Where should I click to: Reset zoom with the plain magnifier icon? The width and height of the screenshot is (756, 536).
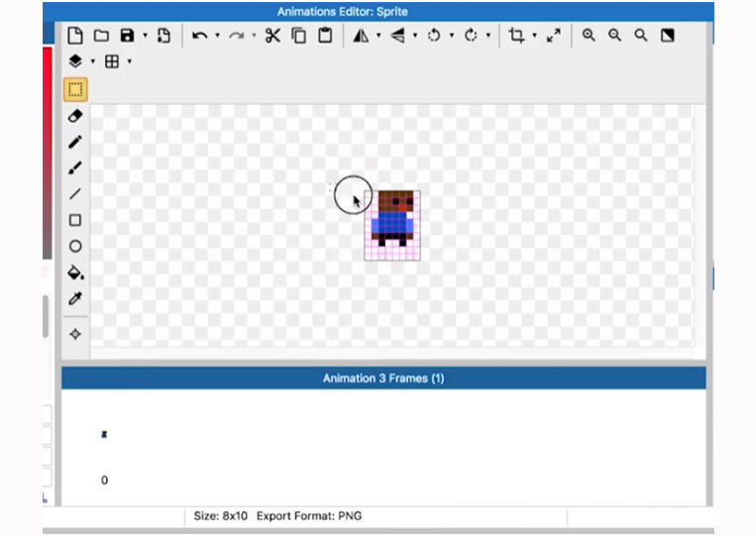pyautogui.click(x=641, y=36)
